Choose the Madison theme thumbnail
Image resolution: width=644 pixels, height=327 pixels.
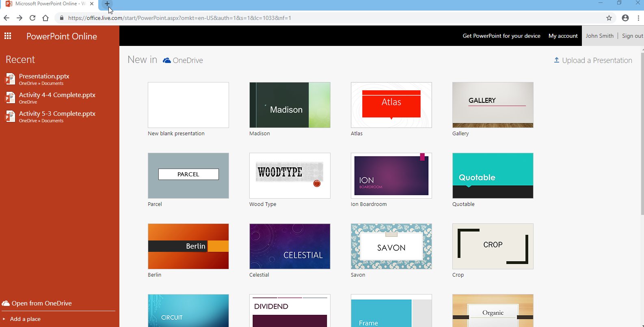[290, 105]
